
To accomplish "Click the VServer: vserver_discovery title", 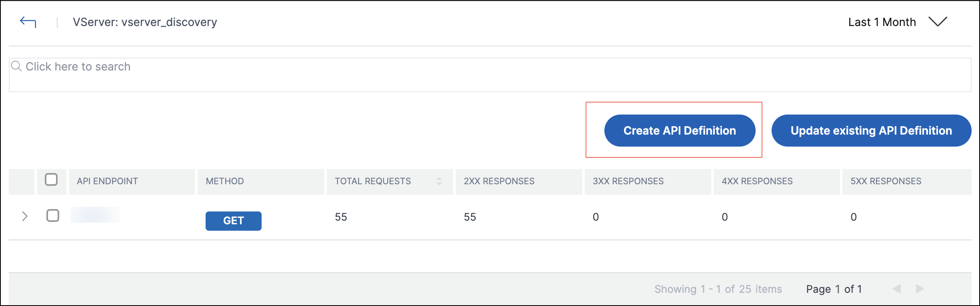I will 145,22.
